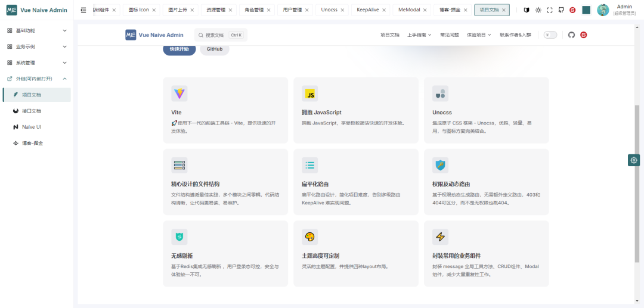Switch to the 图标 Icon tab
This screenshot has width=644, height=308.
[138, 10]
